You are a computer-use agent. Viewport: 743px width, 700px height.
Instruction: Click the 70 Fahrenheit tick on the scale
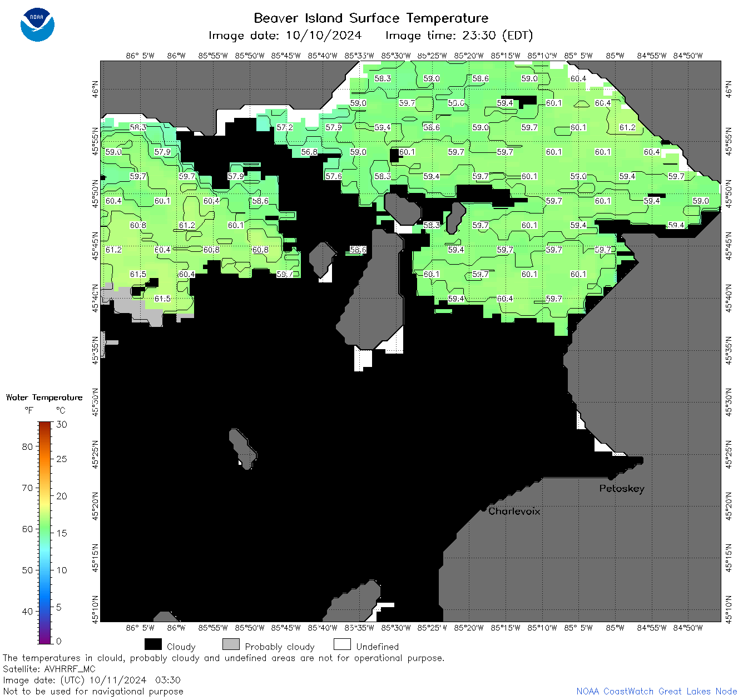tap(27, 488)
